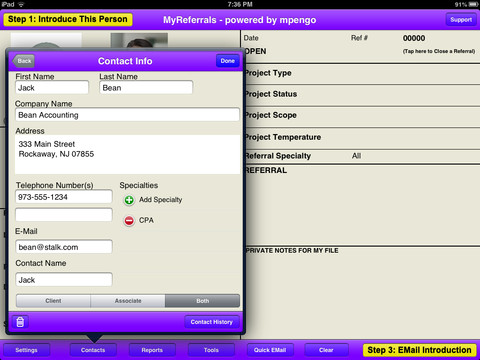The height and width of the screenshot is (360, 480).
Task: Tap Done in Contact Info
Action: 228,61
